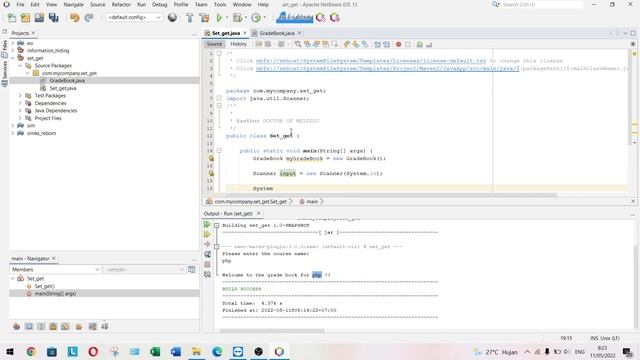Image resolution: width=640 pixels, height=360 pixels.
Task: Click the New File toolbar icon
Action: pyautogui.click(x=12, y=18)
